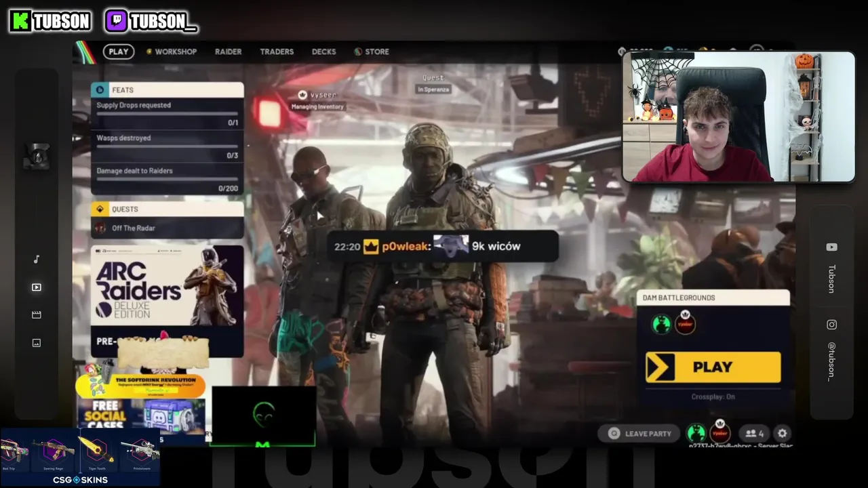Image resolution: width=868 pixels, height=488 pixels.
Task: Click Wasps destroyed progress bar
Action: pyautogui.click(x=167, y=145)
